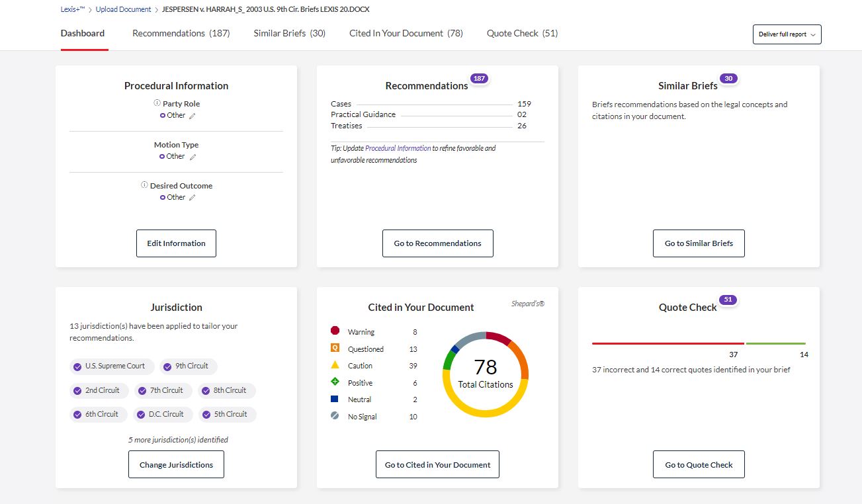
Task: Click info icon next to Desired Outcome
Action: [144, 185]
